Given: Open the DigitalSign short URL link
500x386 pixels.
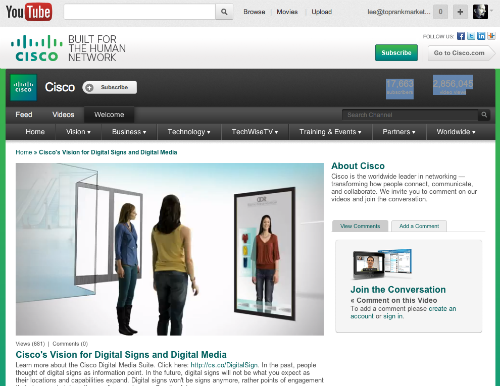Looking at the screenshot, I should pos(224,365).
